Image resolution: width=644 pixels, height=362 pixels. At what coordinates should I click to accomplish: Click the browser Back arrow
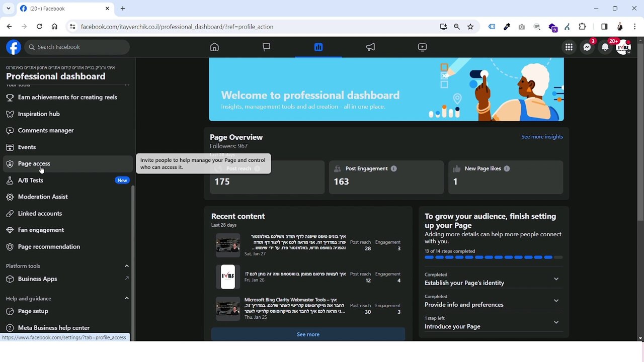click(9, 27)
